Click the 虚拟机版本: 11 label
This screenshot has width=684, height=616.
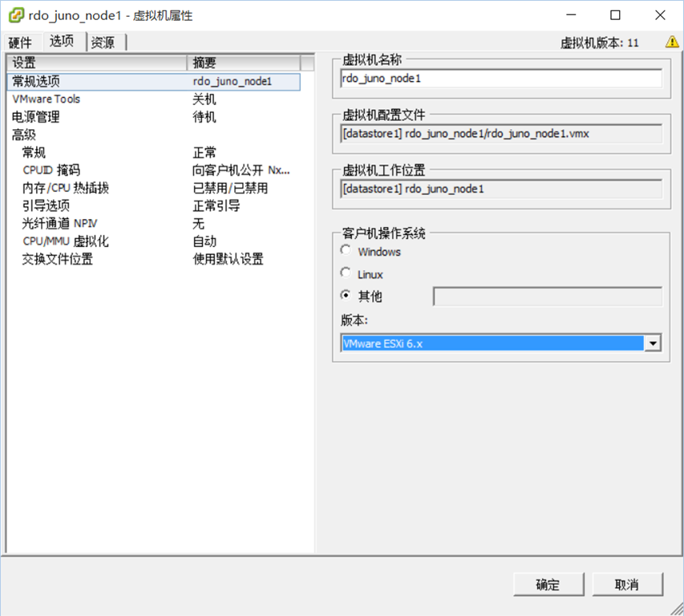[x=599, y=43]
